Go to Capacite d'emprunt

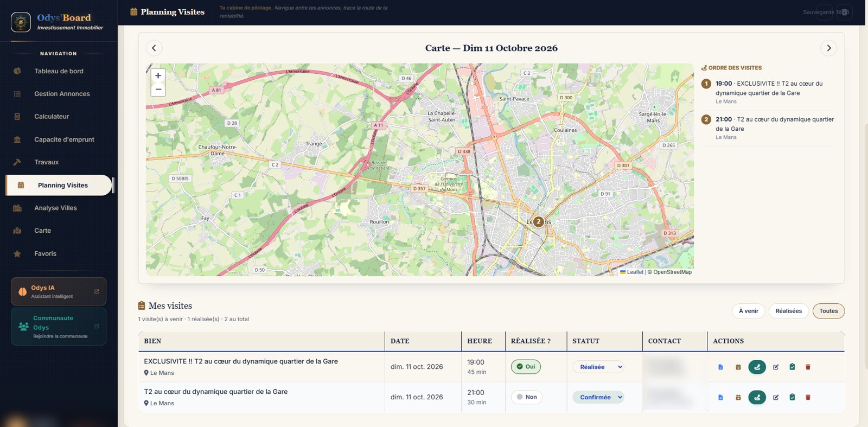(59, 139)
